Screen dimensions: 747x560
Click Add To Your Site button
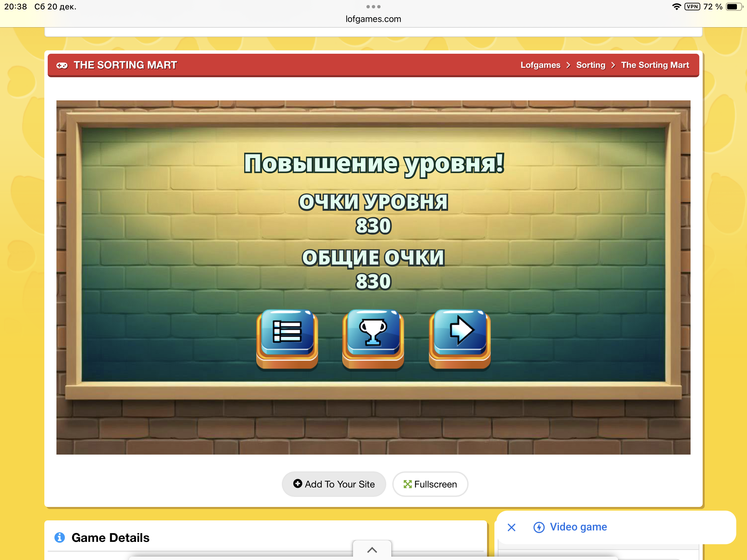[334, 484]
